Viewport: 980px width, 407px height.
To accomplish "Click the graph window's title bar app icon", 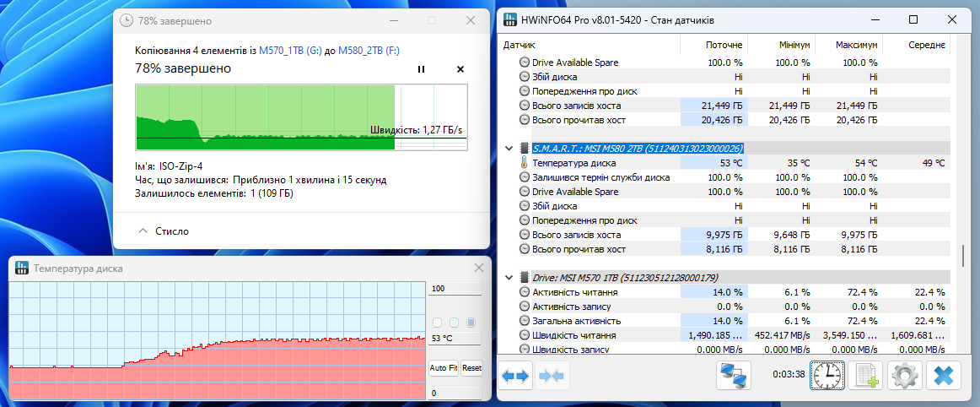I will click(x=21, y=269).
